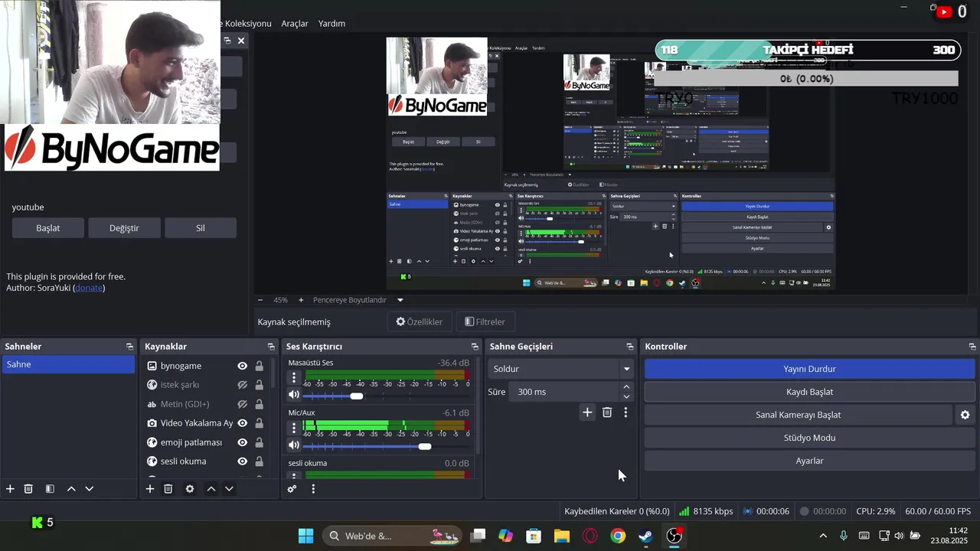Move source down in Kaynaklar toolbar
980x551 pixels.
(x=229, y=489)
